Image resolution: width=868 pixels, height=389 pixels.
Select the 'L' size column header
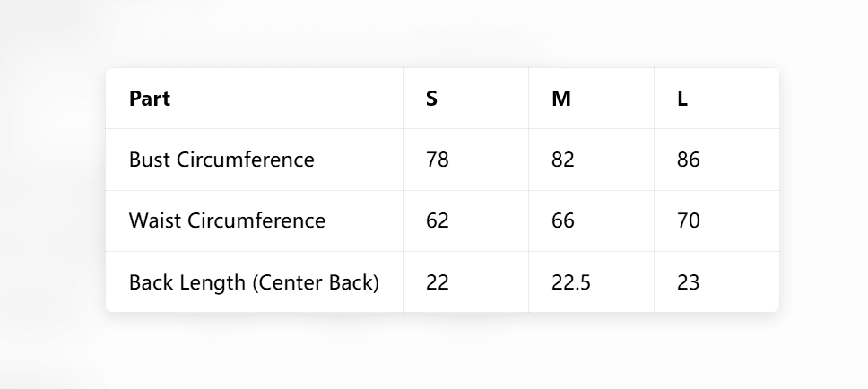[682, 99]
